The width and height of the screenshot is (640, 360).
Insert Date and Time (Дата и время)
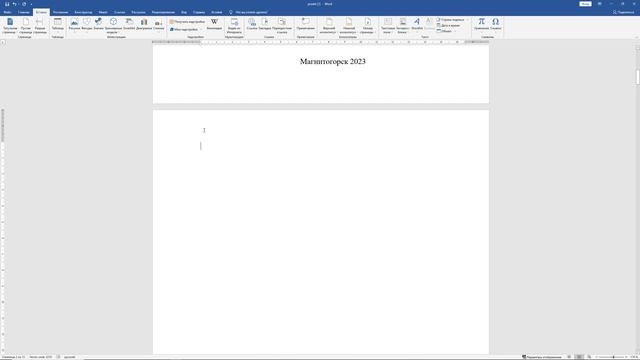(x=448, y=25)
